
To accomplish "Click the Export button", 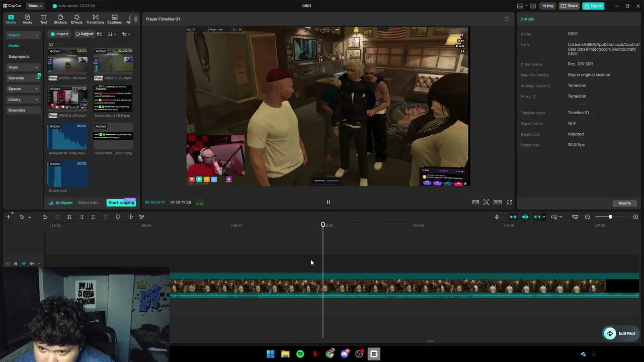I will click(x=594, y=6).
